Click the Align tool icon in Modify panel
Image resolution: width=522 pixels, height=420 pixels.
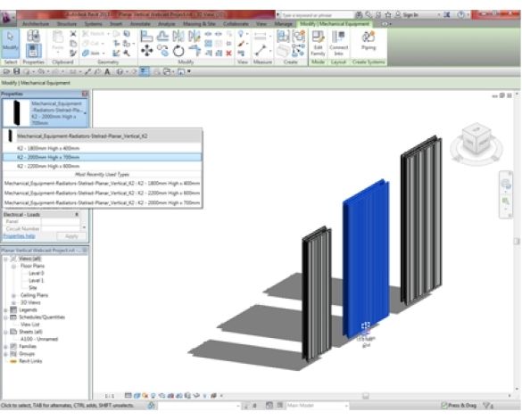(x=146, y=36)
